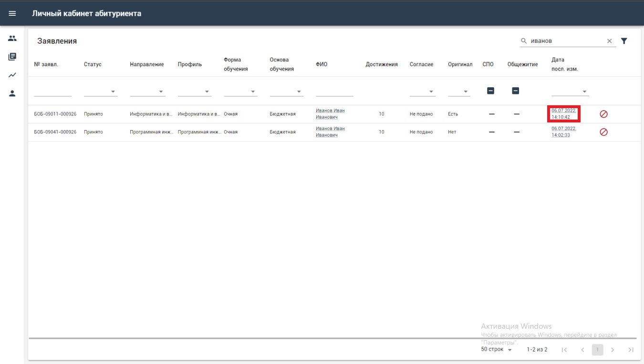Screen dimensions: 644x364
Task: Open the 06.07.2022, 14:10:42 date link
Action: [563, 114]
